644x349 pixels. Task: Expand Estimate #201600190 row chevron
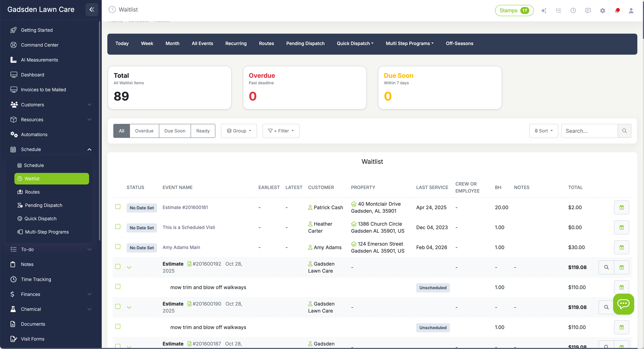[129, 307]
